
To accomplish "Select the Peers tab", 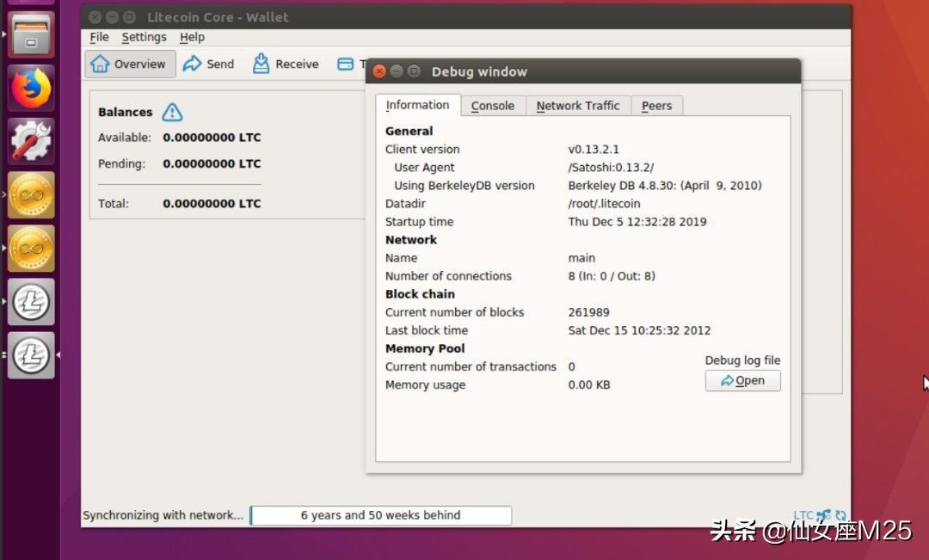I will click(656, 106).
